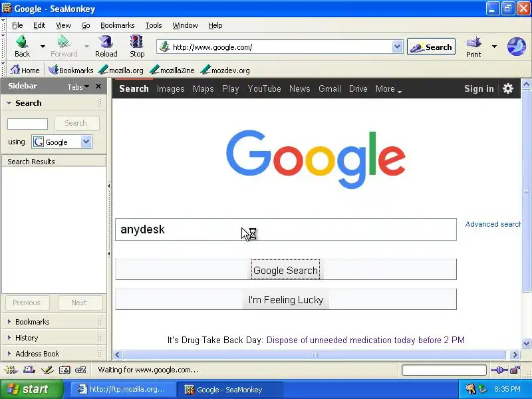Open Bookmarks folder in personal toolbar
Image resolution: width=532 pixels, height=399 pixels.
70,70
